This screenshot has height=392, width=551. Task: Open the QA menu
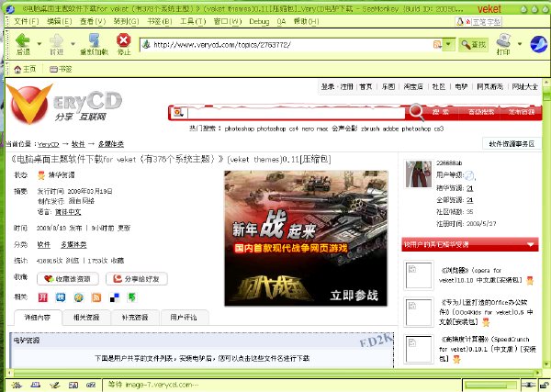coord(281,21)
